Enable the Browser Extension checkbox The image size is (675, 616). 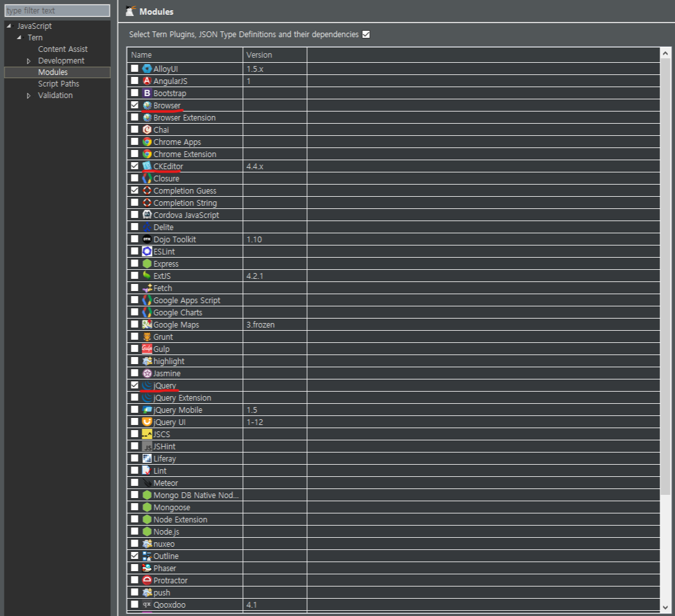click(x=135, y=117)
